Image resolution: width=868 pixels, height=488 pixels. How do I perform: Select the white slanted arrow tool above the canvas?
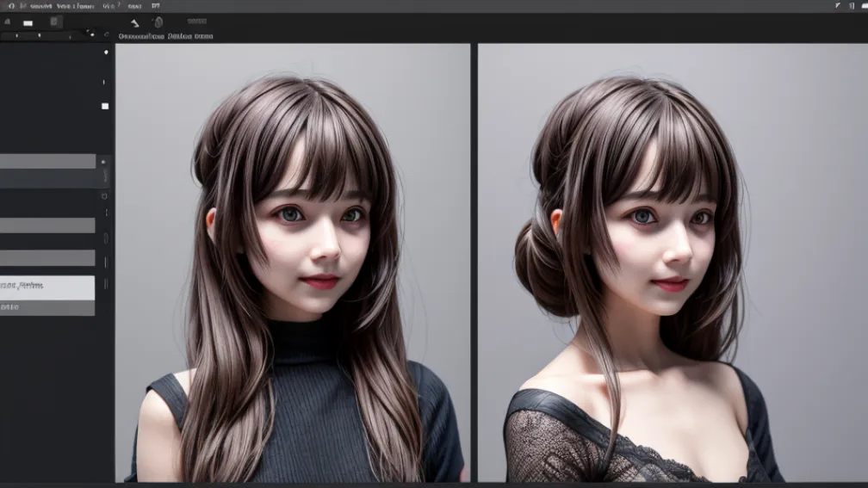pos(134,22)
